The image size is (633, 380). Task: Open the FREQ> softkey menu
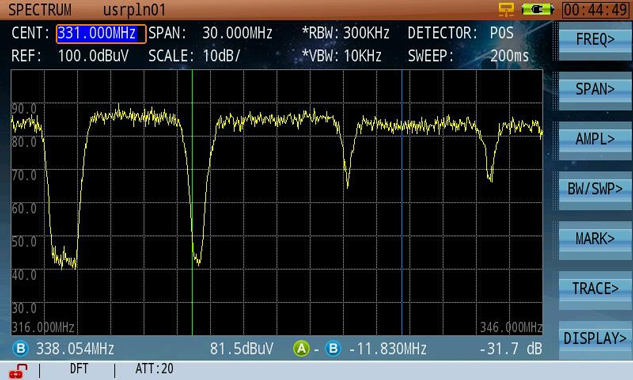pyautogui.click(x=595, y=41)
